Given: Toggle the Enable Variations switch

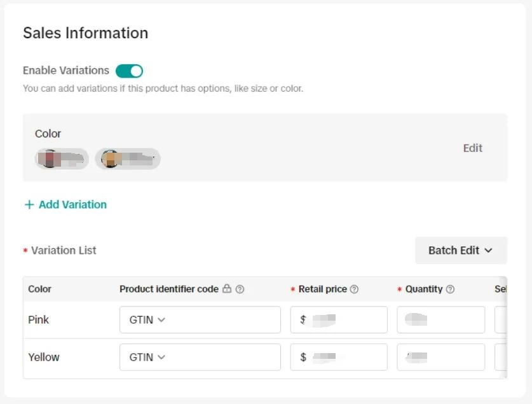Looking at the screenshot, I should pyautogui.click(x=129, y=71).
